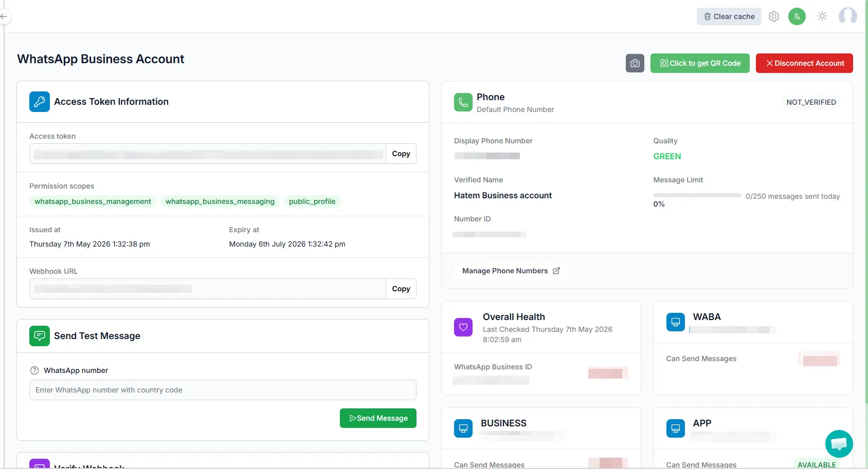This screenshot has height=469, width=868.
Task: Click the WhatsApp Business Account heading
Action: coord(101,59)
